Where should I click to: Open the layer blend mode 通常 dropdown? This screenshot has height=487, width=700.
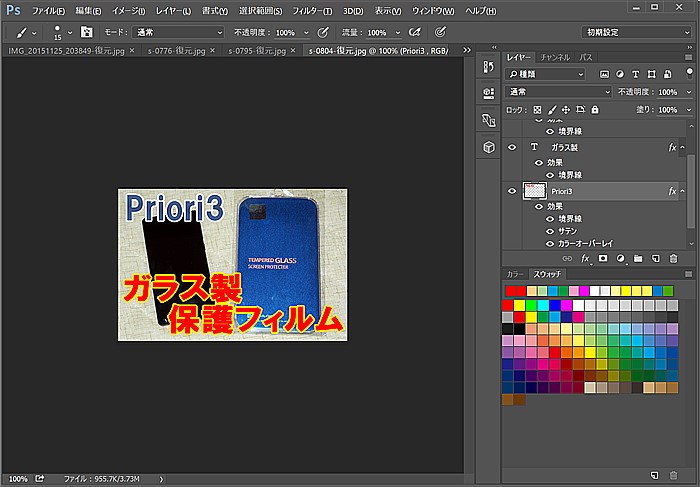(x=558, y=92)
